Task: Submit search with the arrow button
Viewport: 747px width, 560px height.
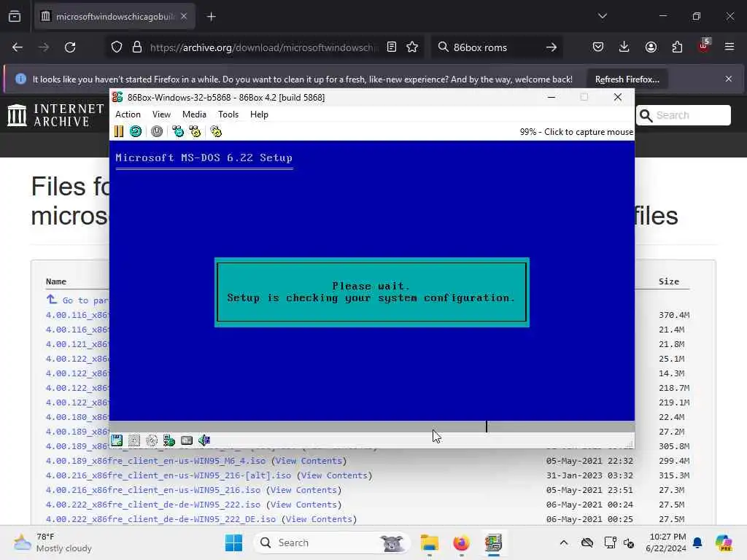Action: pos(551,47)
